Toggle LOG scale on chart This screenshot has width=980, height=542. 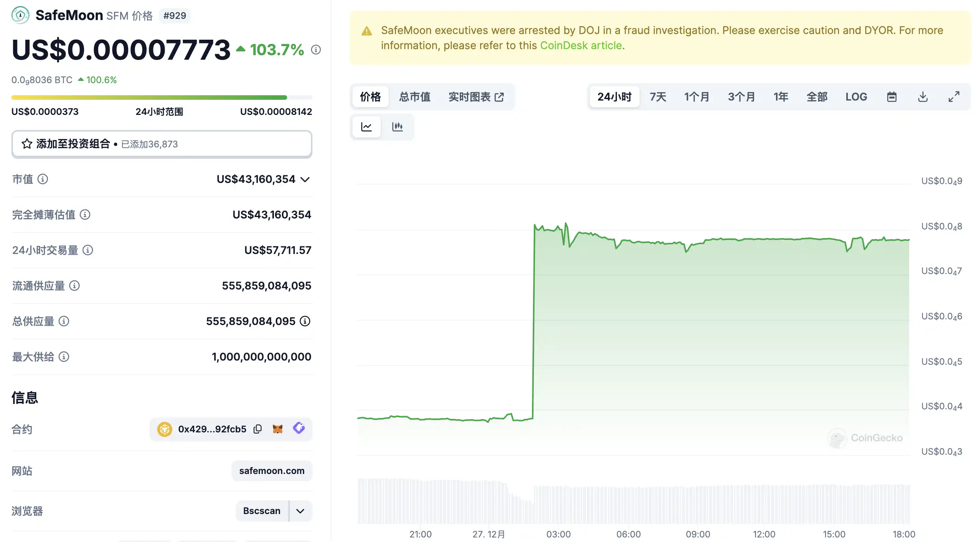[x=856, y=97]
